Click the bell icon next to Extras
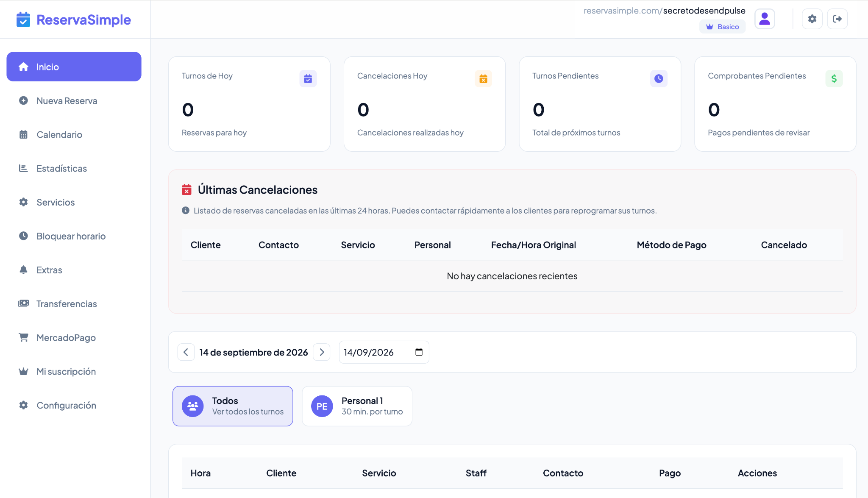 24,270
